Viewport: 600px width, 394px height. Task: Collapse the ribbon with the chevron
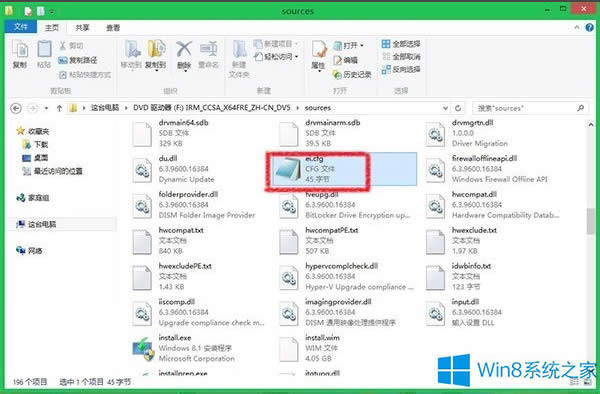[x=577, y=28]
